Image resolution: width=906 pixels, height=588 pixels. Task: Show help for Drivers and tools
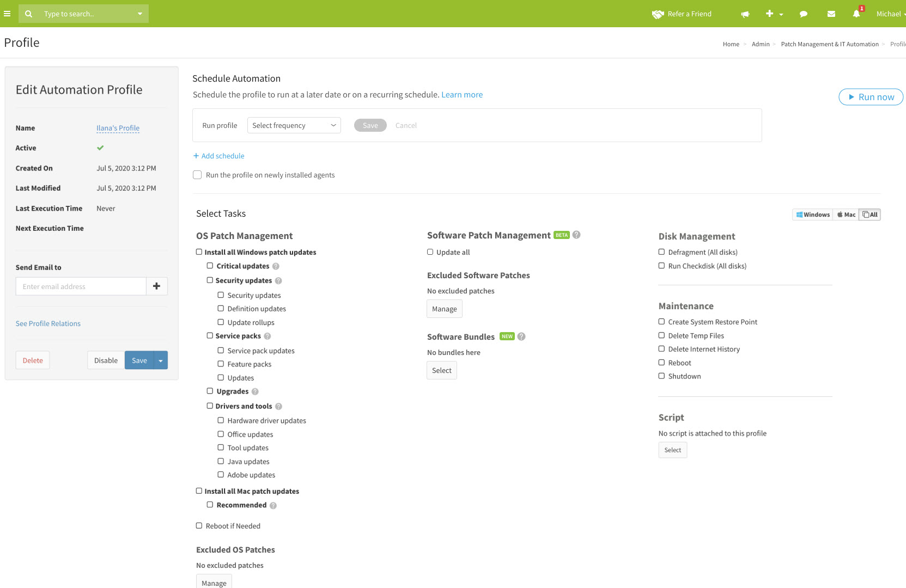pyautogui.click(x=279, y=406)
